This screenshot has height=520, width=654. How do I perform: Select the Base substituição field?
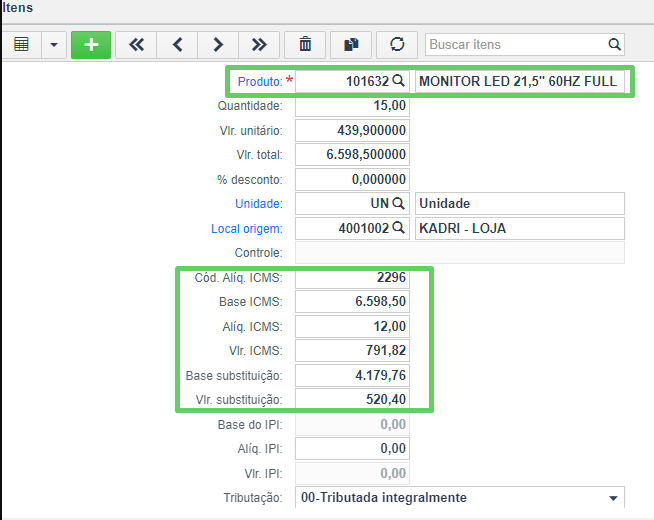352,375
